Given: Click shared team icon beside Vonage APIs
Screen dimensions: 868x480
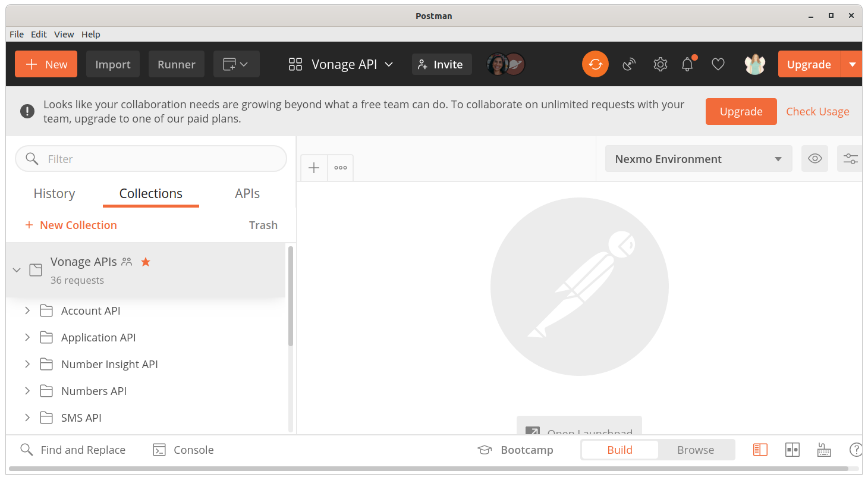Looking at the screenshot, I should pyautogui.click(x=127, y=261).
